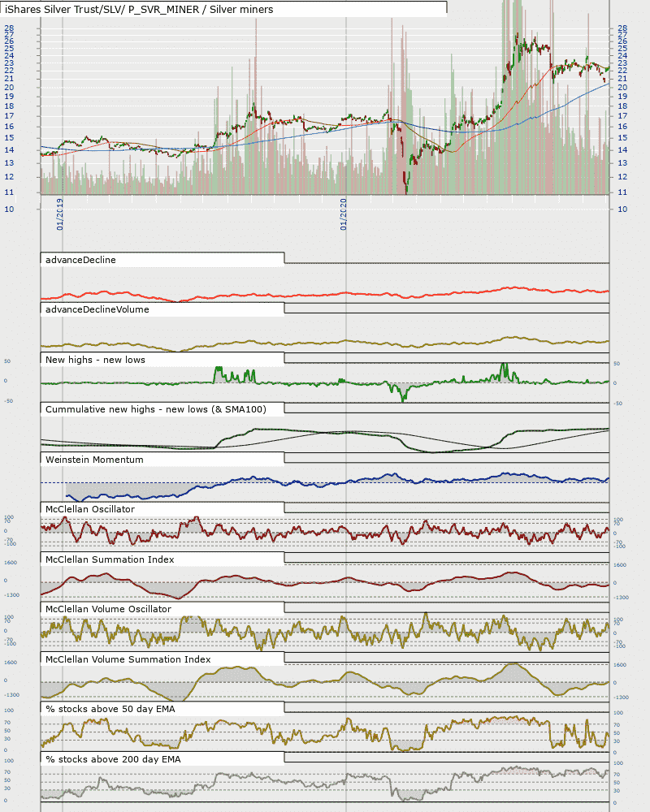
Task: Click the 01/2020 date marker on time axis
Action: [x=344, y=214]
